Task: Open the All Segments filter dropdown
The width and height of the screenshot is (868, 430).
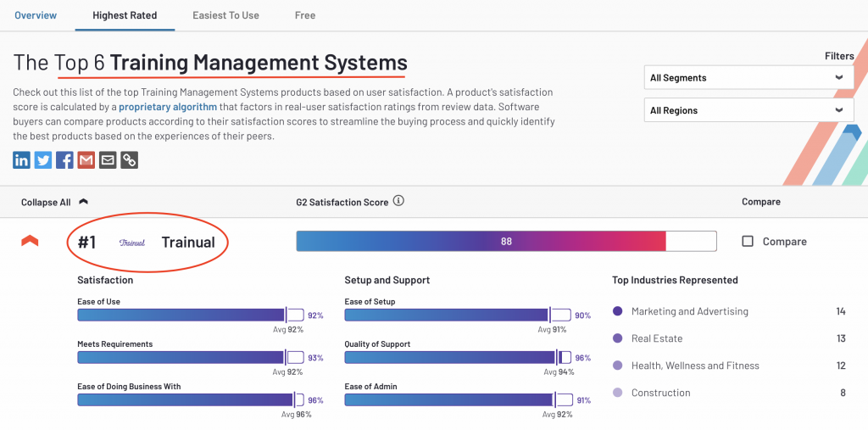Action: tap(749, 78)
